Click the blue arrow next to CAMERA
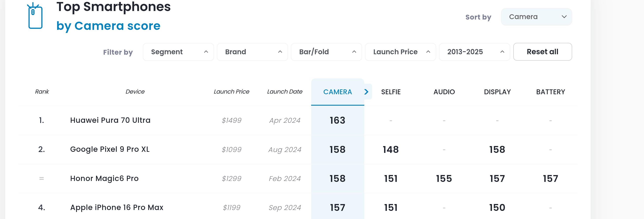Screen dimensions: 644x219 click(x=366, y=92)
